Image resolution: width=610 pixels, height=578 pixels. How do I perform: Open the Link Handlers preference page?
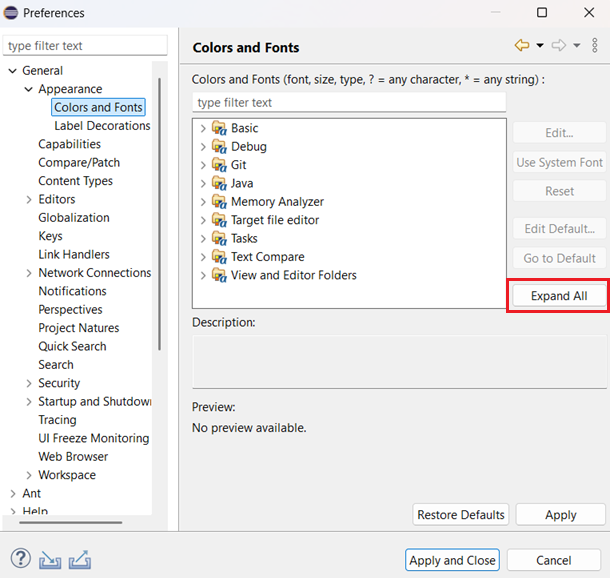[x=74, y=254]
